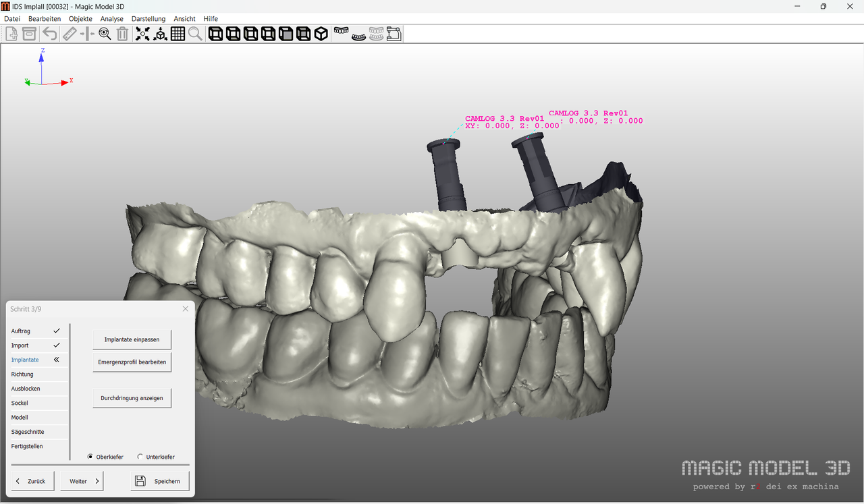Viewport: 864px width, 504px height.
Task: Open the Ansicht menu
Action: pyautogui.click(x=184, y=19)
